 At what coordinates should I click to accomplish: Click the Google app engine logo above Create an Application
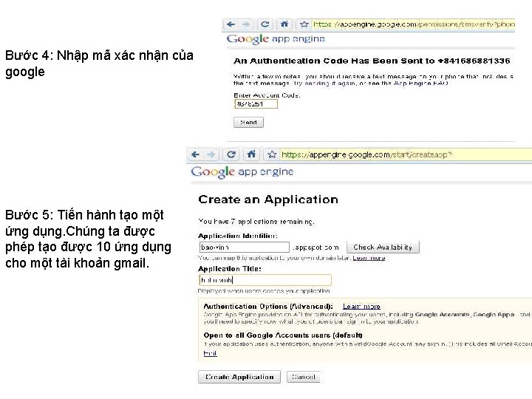click(242, 172)
